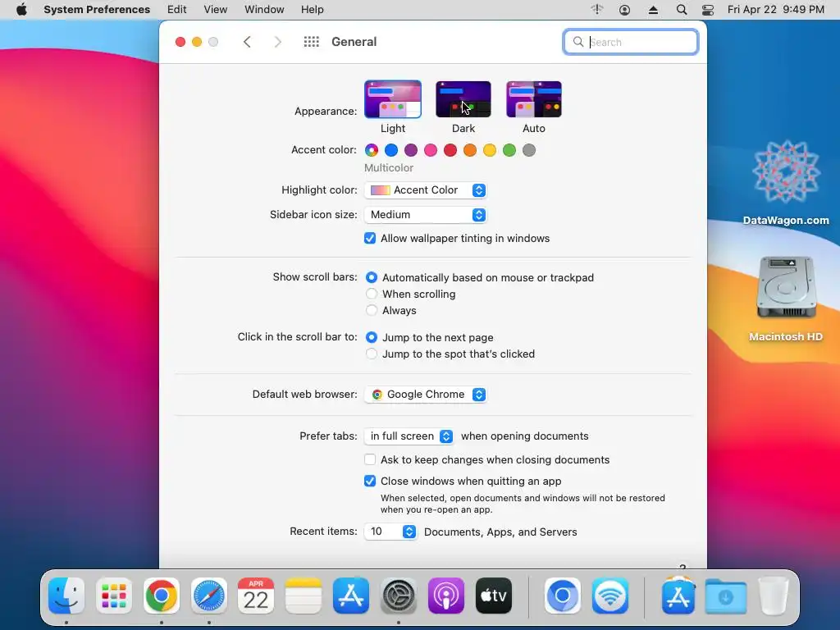
Task: Click the eject icon in menu bar
Action: pyautogui.click(x=653, y=10)
